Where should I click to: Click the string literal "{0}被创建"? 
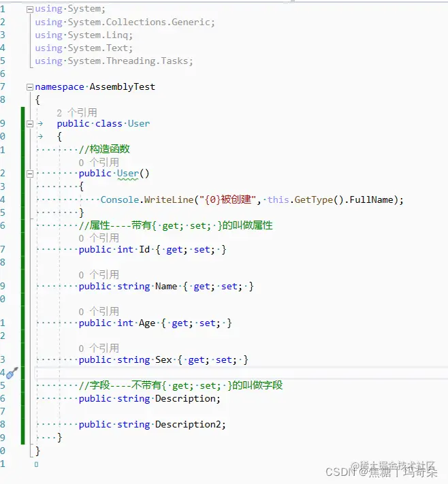228,199
